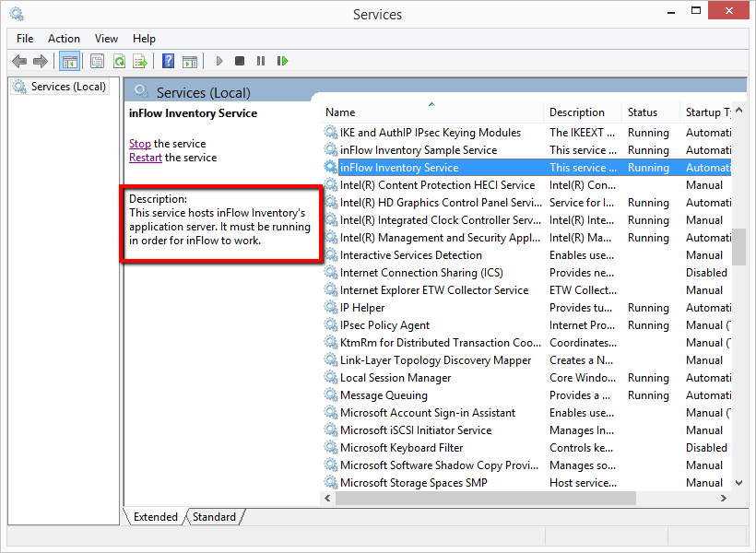Open the View menu

coord(106,39)
